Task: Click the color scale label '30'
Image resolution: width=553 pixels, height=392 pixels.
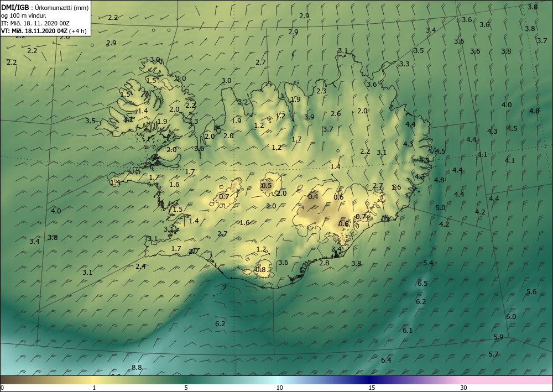Action: coord(464,388)
